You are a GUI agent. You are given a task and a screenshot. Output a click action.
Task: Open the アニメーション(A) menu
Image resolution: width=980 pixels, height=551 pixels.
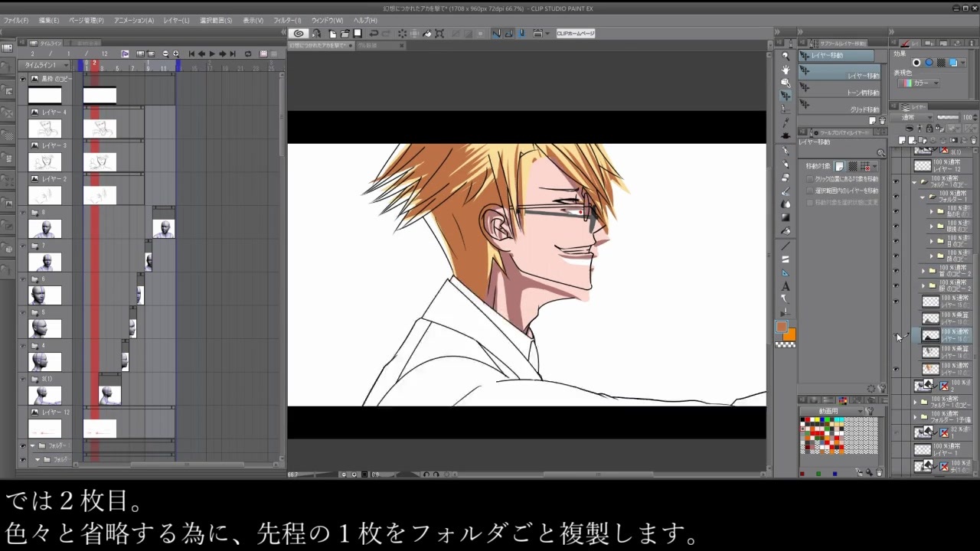point(134,20)
